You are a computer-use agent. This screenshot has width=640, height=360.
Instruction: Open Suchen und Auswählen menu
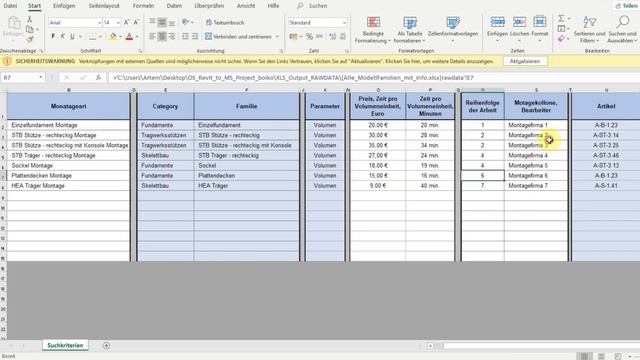click(622, 29)
